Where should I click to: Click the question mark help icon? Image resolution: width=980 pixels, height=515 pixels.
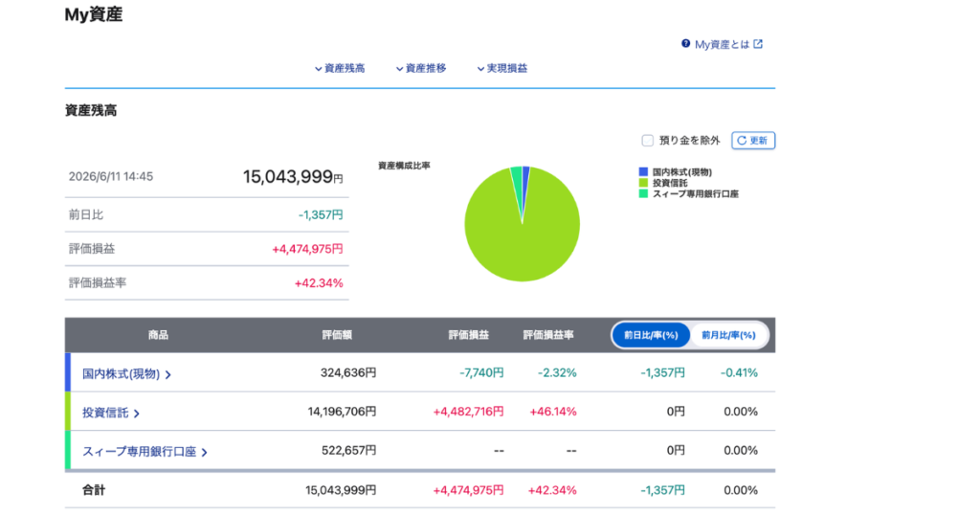click(x=685, y=44)
